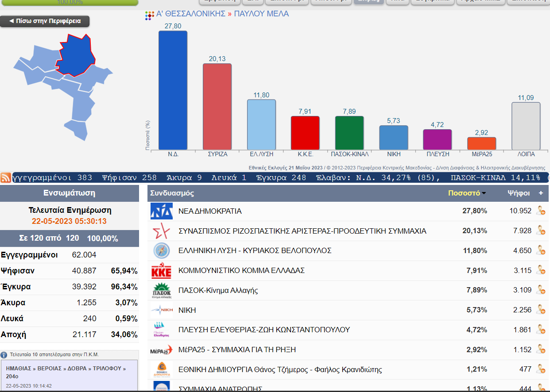This screenshot has width=550, height=392.
Task: Open candidates icon in the ΚΚΕ row
Action: point(540,270)
